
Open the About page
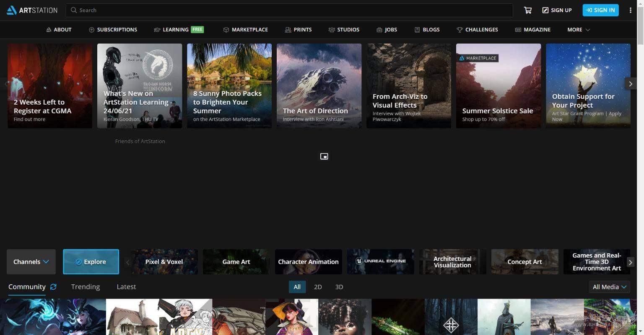[59, 30]
